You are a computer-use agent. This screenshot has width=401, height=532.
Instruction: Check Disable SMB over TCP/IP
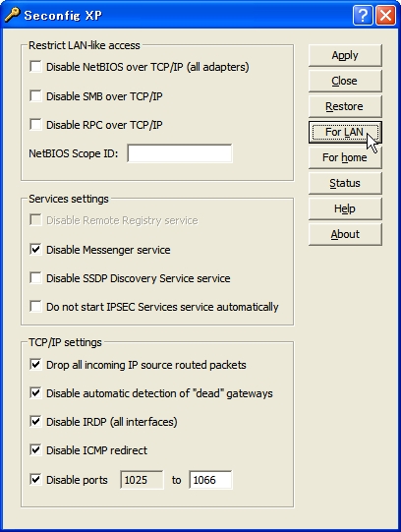click(35, 96)
